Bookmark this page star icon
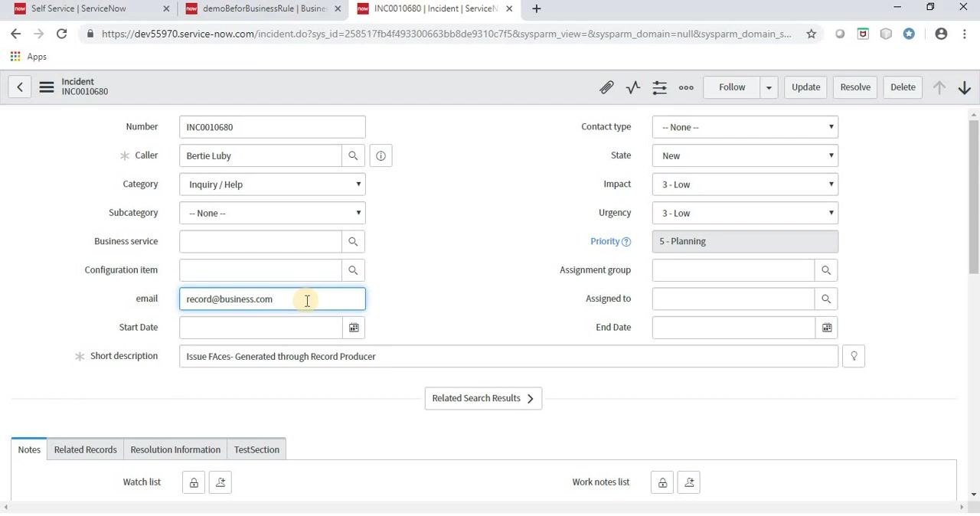The height and width of the screenshot is (516, 980). click(x=811, y=34)
